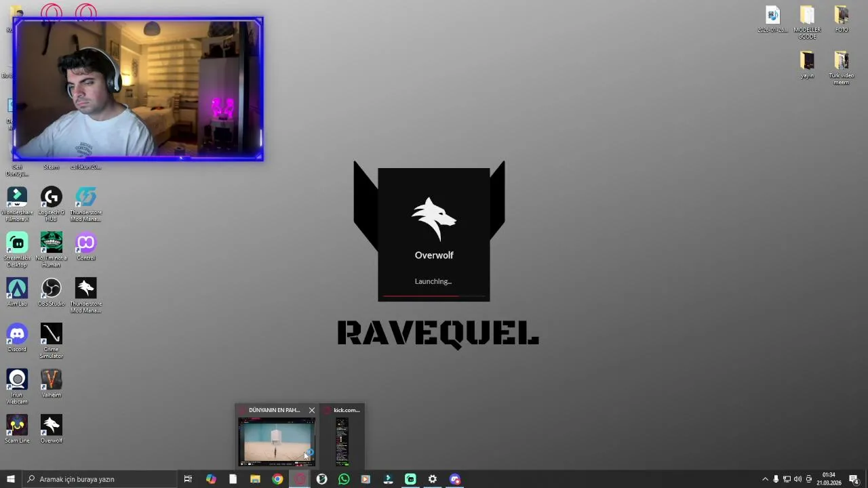Open Iriun Webcam desktop shortcut

[17, 386]
